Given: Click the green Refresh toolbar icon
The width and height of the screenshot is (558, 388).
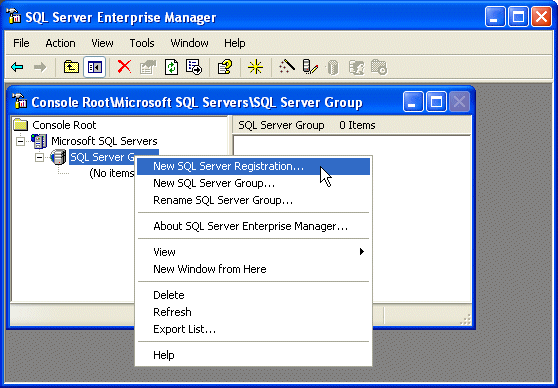Looking at the screenshot, I should pyautogui.click(x=171, y=67).
